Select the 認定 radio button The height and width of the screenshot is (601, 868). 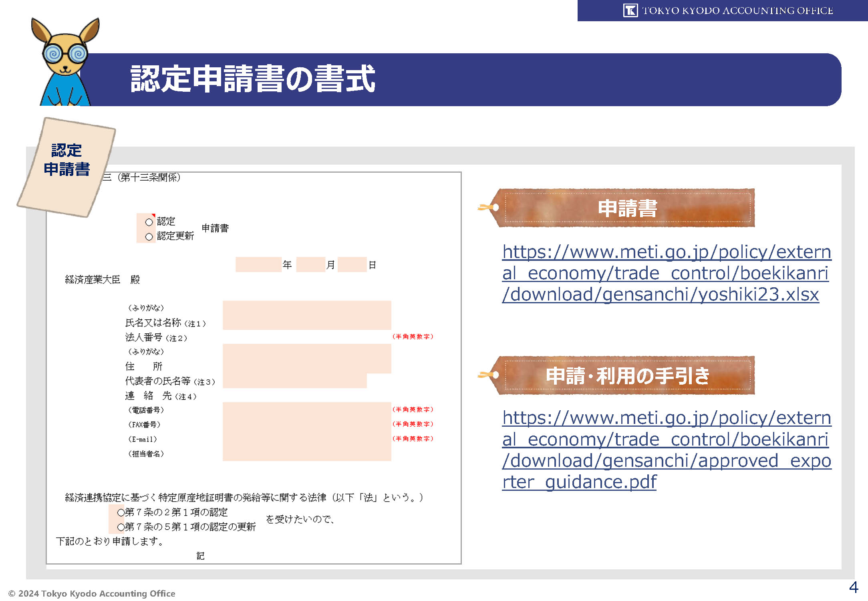(149, 222)
